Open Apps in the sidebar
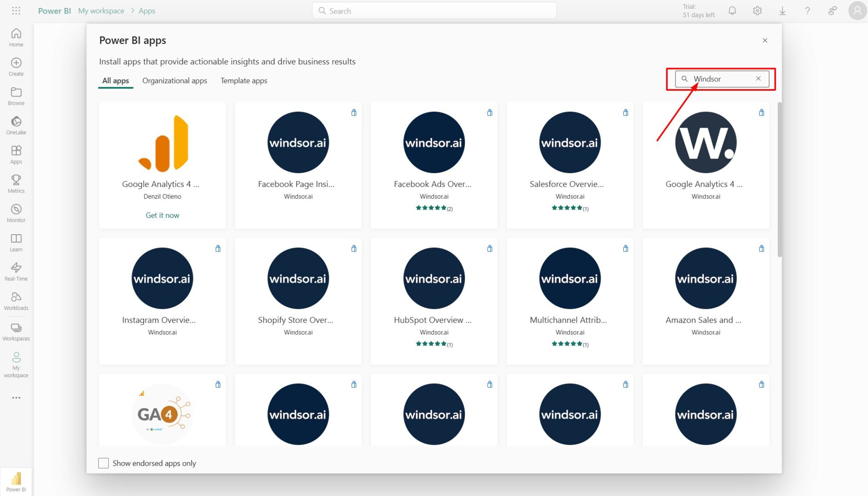 tap(16, 155)
